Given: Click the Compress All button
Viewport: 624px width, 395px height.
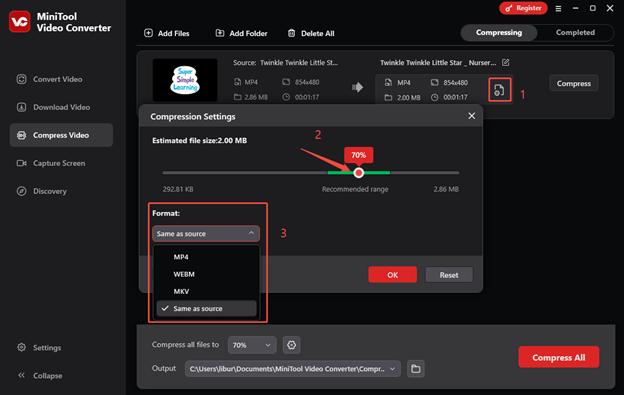Looking at the screenshot, I should pyautogui.click(x=558, y=357).
